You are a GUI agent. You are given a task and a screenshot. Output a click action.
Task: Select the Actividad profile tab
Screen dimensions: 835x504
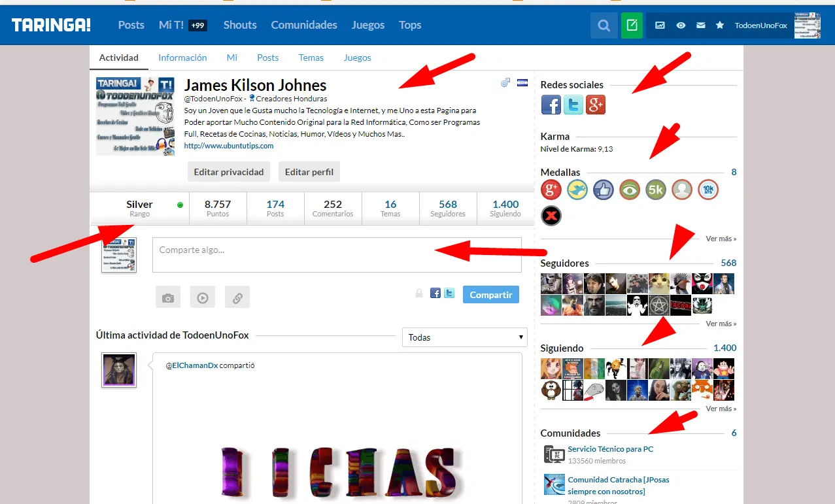coord(119,58)
